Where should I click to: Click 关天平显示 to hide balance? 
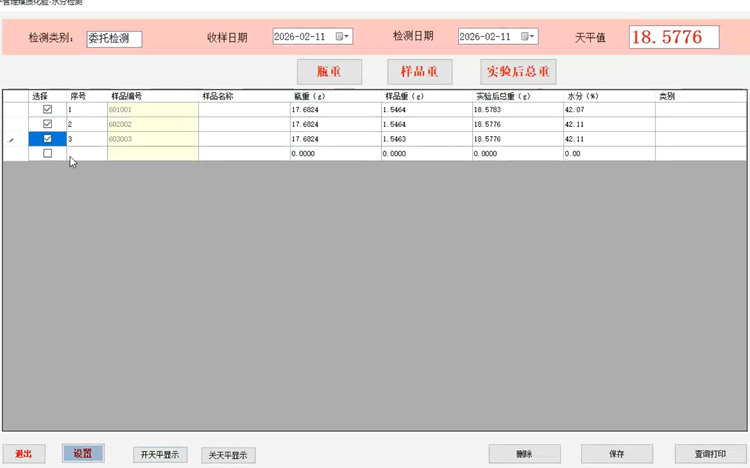click(x=228, y=455)
